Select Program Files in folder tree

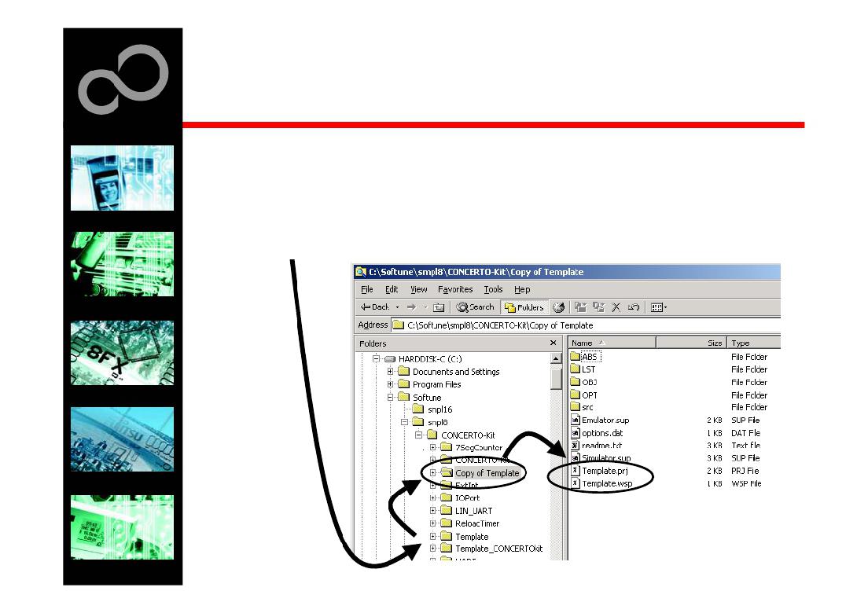[x=436, y=384]
